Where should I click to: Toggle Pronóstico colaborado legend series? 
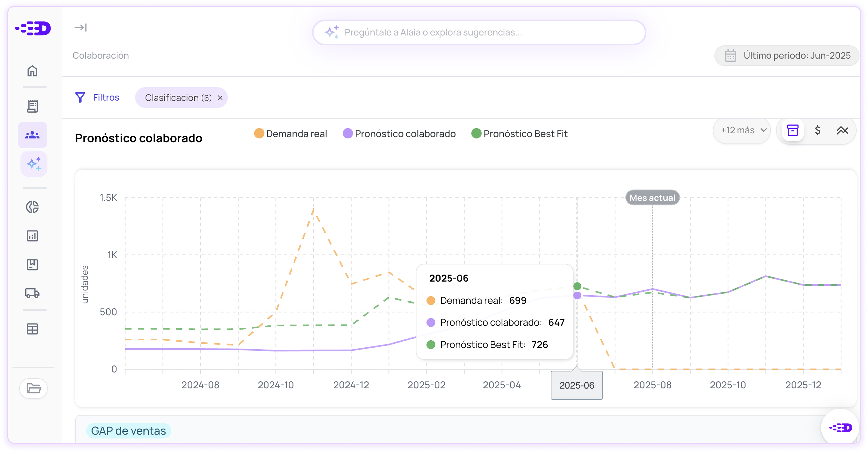399,133
